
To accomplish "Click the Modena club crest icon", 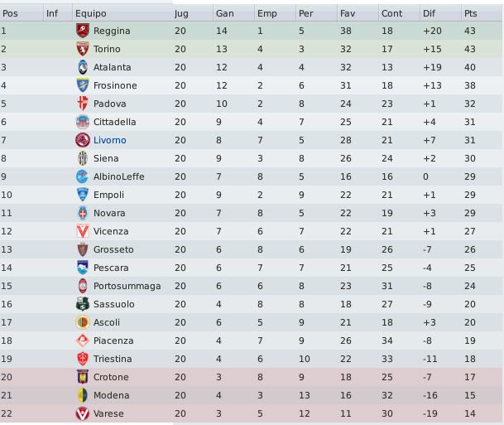I will (83, 395).
